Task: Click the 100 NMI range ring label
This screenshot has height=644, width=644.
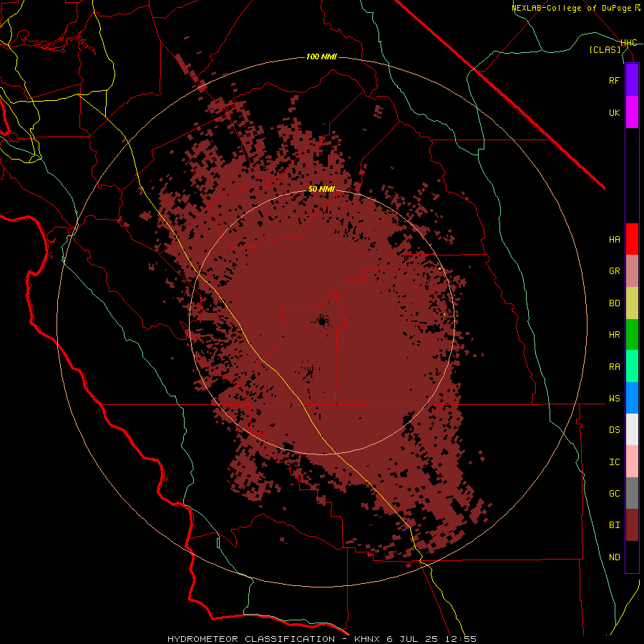Action: coord(321,57)
